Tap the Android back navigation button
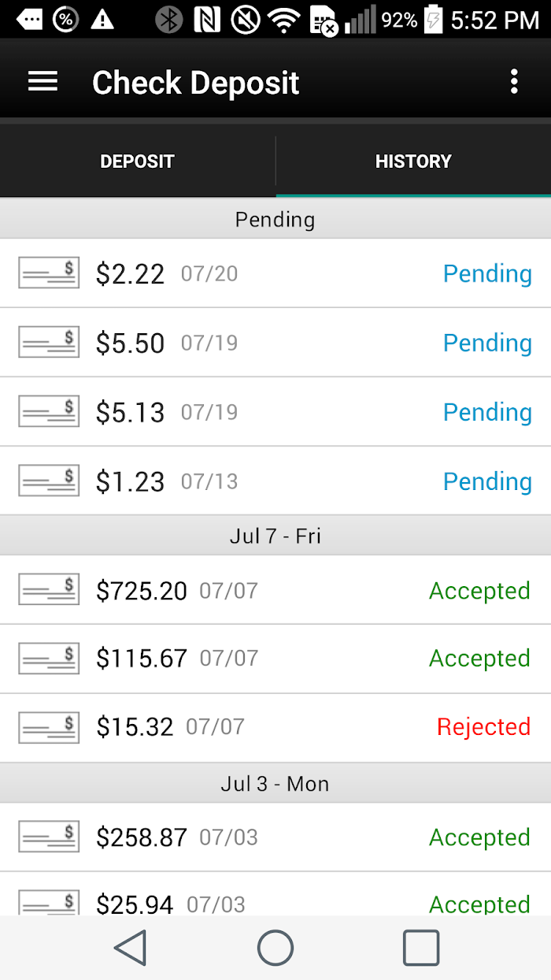The width and height of the screenshot is (551, 980). tap(131, 948)
